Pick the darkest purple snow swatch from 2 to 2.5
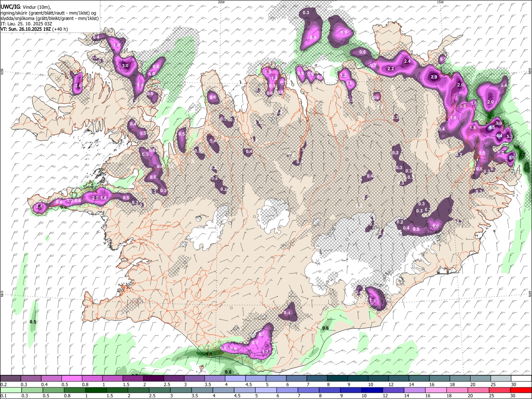Screen dimensions: 532x399 tap(153, 378)
